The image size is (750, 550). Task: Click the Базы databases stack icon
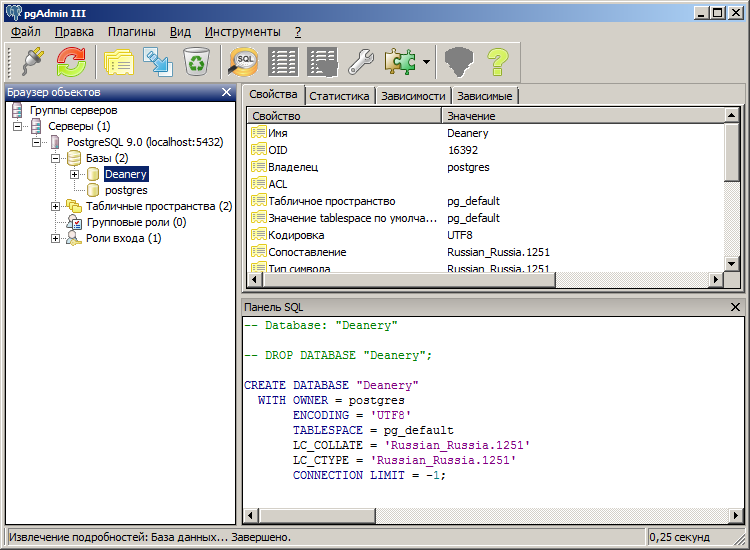click(x=74, y=158)
